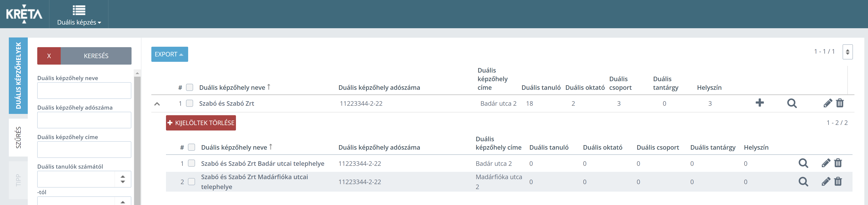Click the KERESÉS search button

coord(96,56)
